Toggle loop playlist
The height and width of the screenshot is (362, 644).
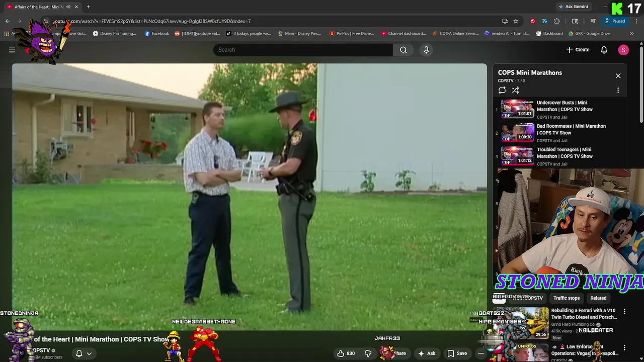pyautogui.click(x=502, y=90)
